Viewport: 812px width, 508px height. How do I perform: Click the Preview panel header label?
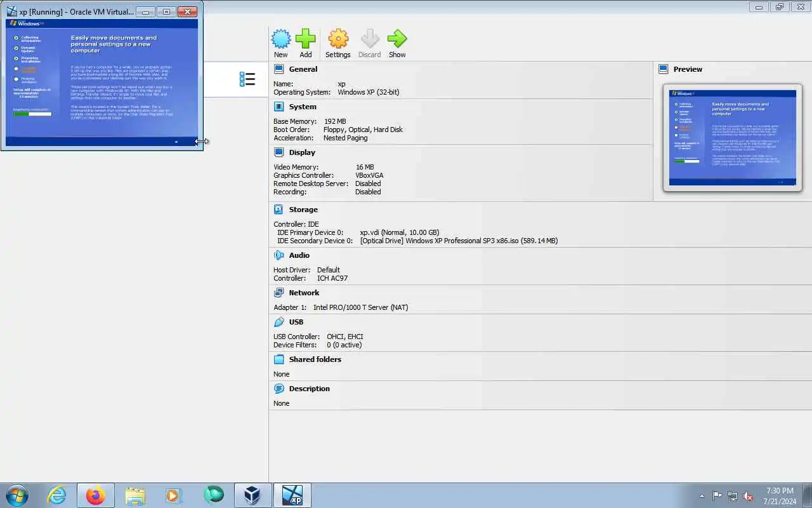click(x=688, y=69)
